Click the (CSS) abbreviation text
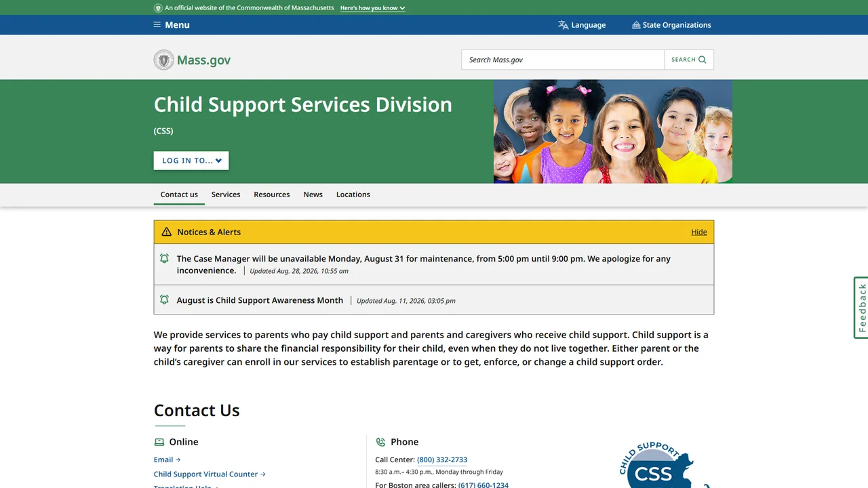The width and height of the screenshot is (868, 488). tap(163, 131)
